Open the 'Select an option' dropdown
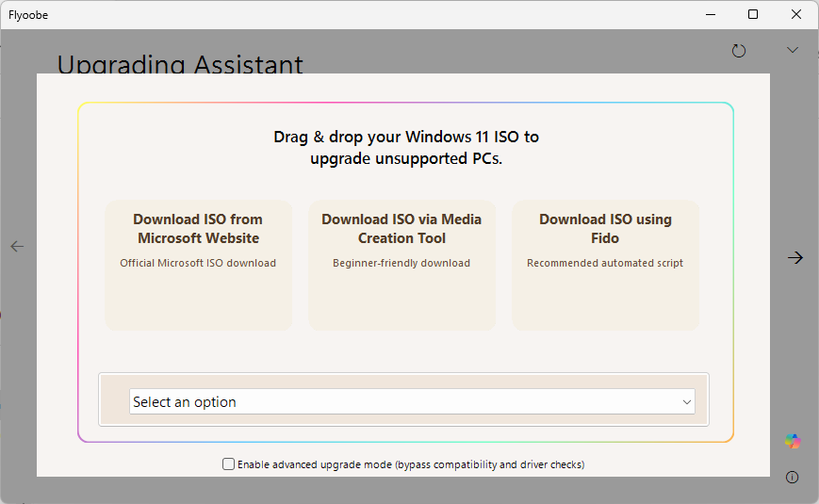 pyautogui.click(x=412, y=401)
